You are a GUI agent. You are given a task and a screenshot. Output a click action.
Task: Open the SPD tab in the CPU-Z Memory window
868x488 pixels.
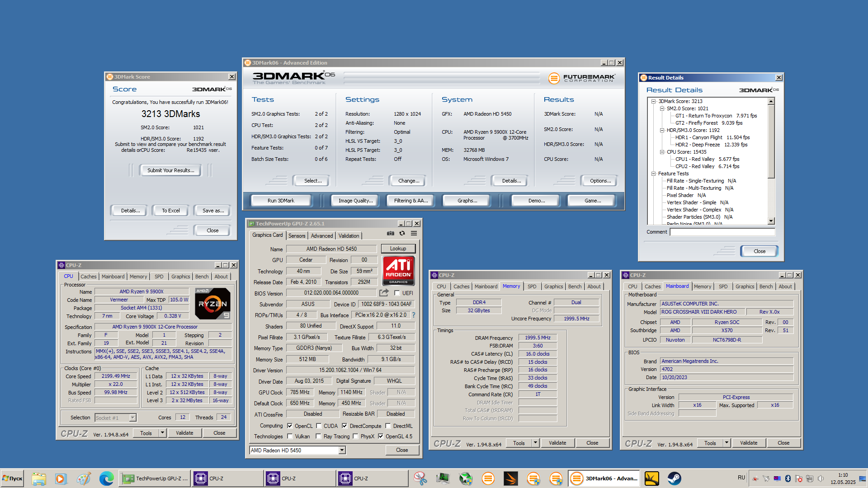pos(532,286)
